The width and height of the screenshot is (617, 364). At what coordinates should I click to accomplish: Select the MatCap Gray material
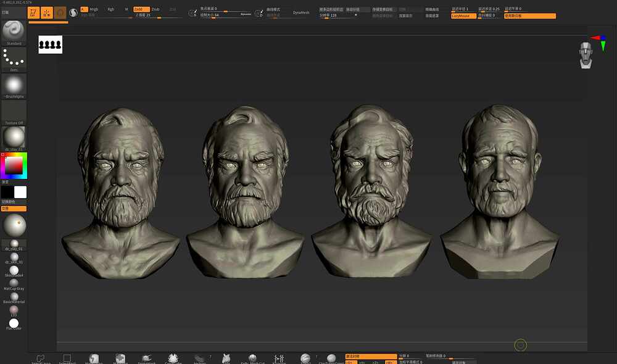[x=14, y=284]
